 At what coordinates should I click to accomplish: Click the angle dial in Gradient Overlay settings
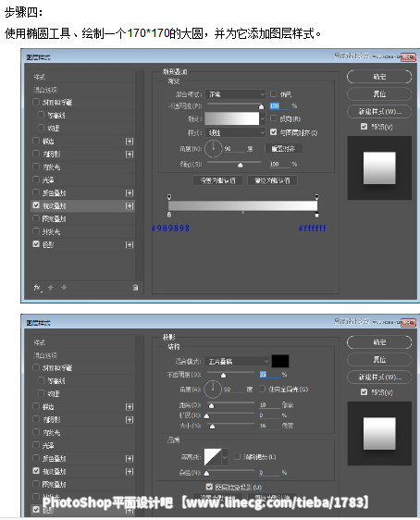(213, 149)
